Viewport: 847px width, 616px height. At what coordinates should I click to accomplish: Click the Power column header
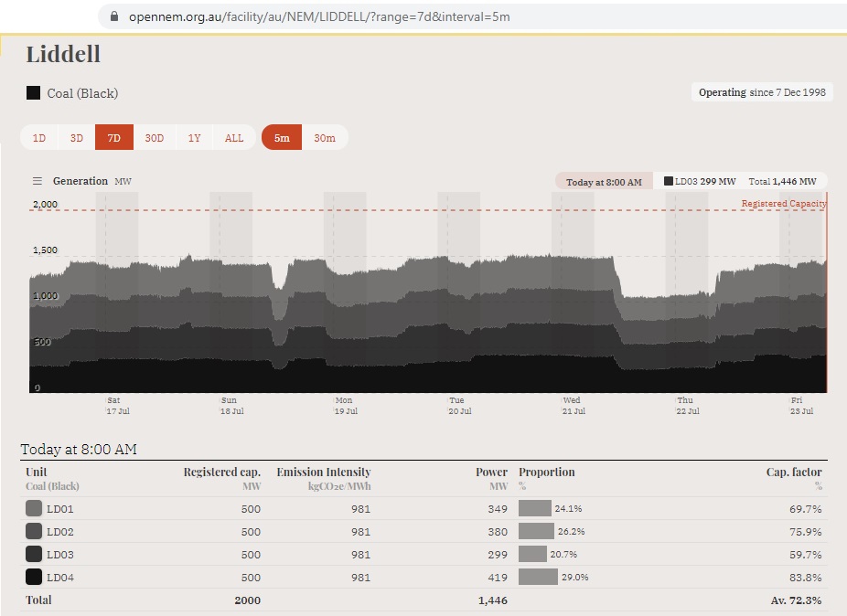[x=491, y=472]
